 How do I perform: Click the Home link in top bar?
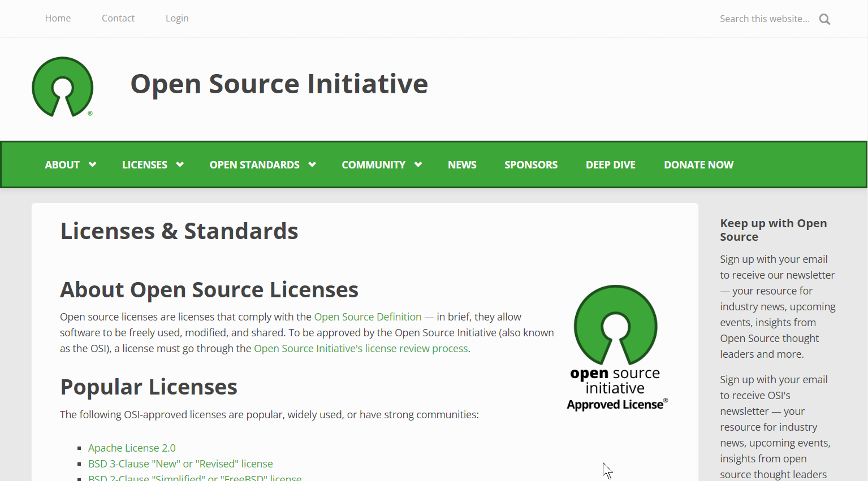pos(58,18)
